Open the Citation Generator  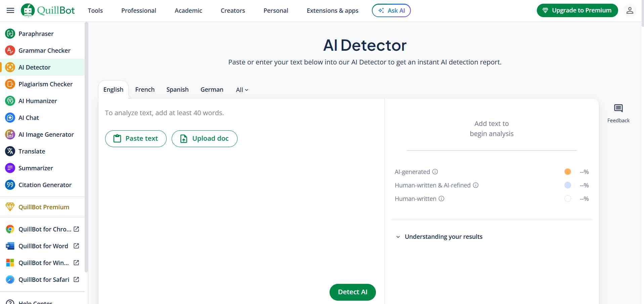(x=45, y=185)
